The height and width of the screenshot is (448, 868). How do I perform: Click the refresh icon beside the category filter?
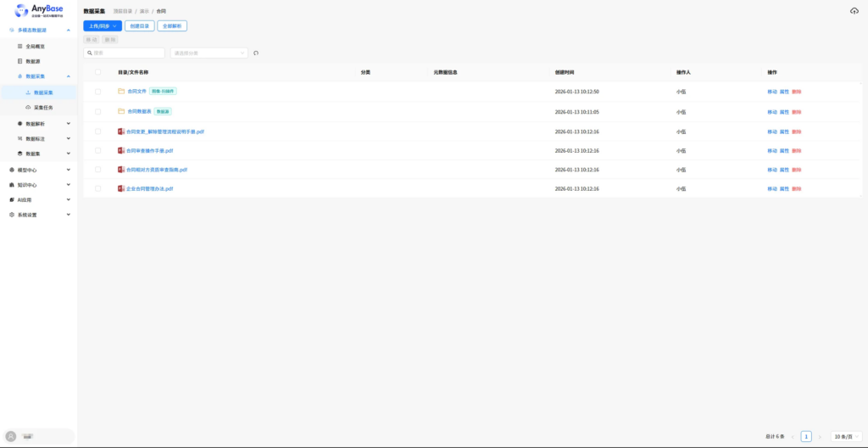point(256,53)
